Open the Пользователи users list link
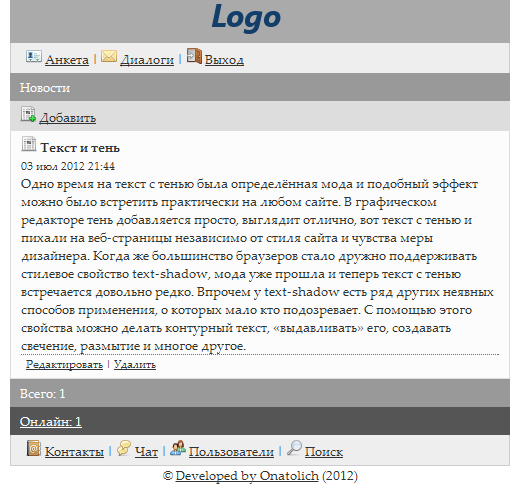 (231, 452)
